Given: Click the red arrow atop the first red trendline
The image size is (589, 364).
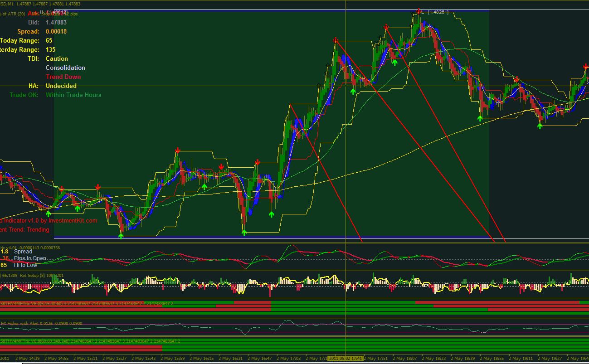Looking at the screenshot, I should [x=336, y=40].
